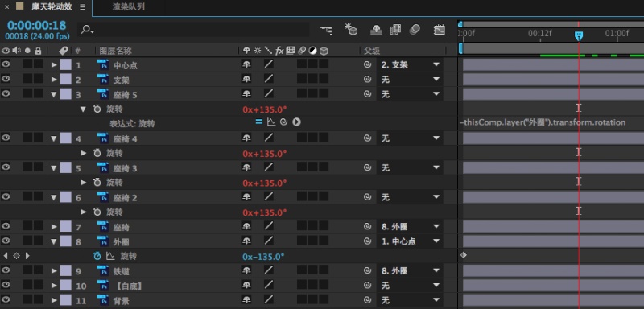The image size is (644, 309).
Task: Click the stopwatch for 座椅 4 旋转
Action: point(97,153)
